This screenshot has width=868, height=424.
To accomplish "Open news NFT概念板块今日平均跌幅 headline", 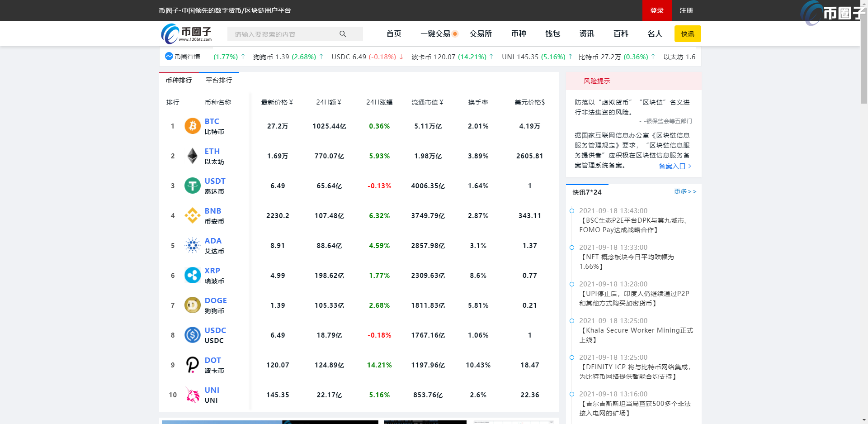I will (627, 262).
